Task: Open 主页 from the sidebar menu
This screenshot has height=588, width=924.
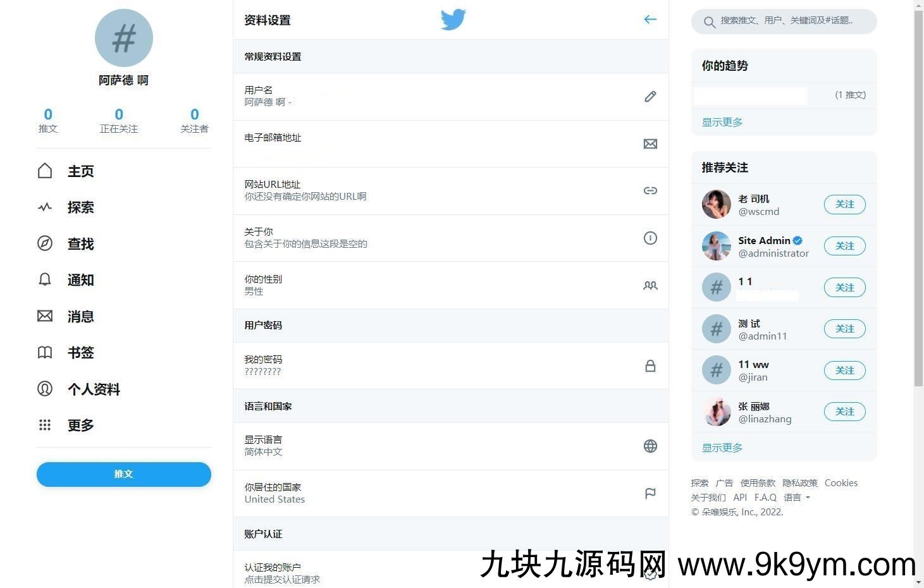Action: click(x=80, y=171)
